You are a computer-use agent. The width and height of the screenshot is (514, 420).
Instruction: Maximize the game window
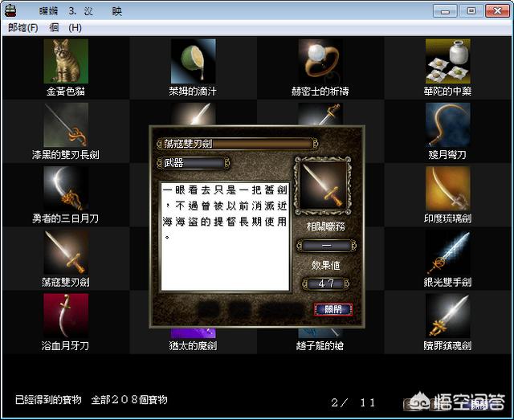(x=471, y=10)
